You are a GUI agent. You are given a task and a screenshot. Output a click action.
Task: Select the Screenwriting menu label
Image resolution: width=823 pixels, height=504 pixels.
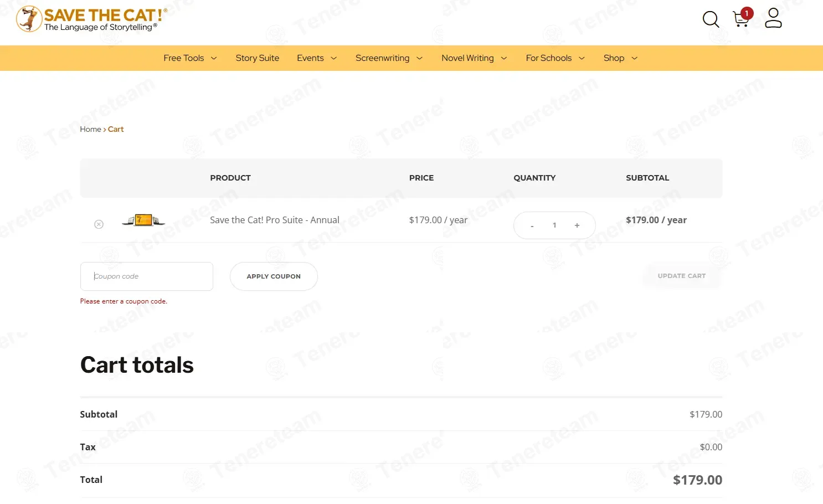(x=383, y=58)
